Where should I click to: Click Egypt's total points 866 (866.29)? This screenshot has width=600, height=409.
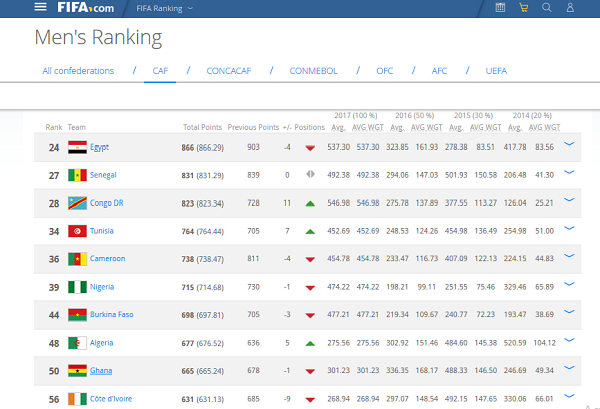(202, 148)
